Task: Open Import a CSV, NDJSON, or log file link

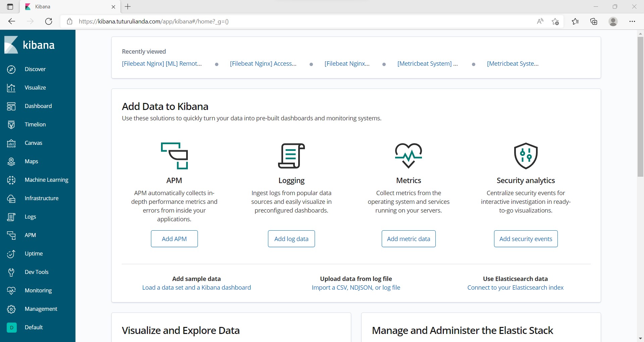Action: 356,288
